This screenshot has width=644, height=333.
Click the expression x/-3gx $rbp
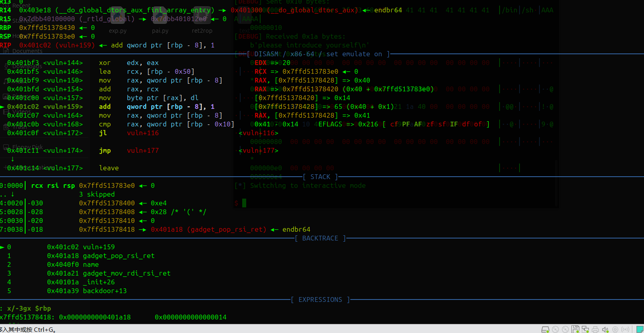click(x=29, y=308)
